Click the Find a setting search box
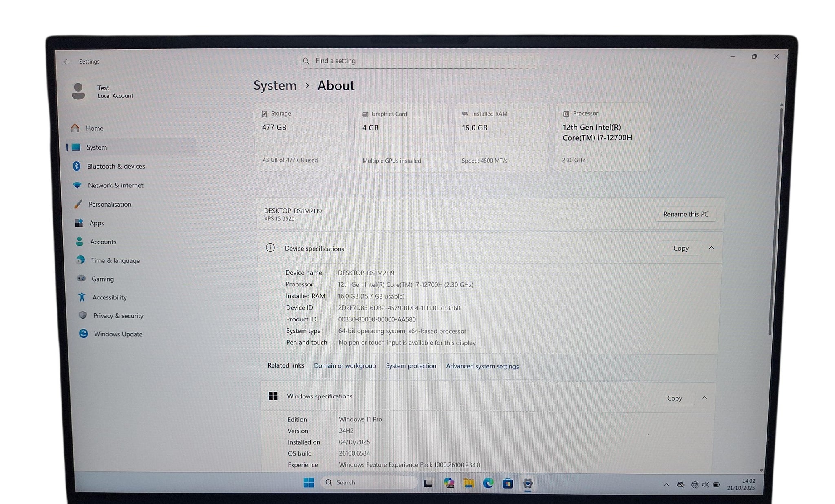Image resolution: width=835 pixels, height=504 pixels. 420,61
